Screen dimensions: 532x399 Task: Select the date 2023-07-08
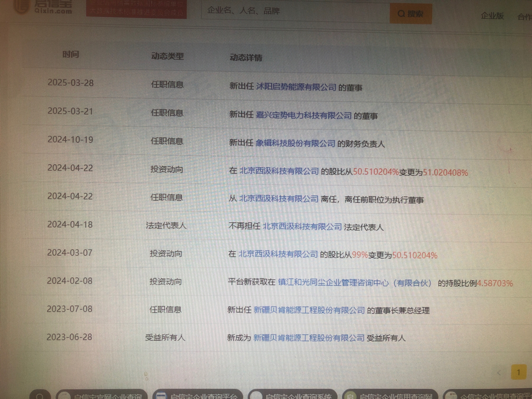point(70,309)
